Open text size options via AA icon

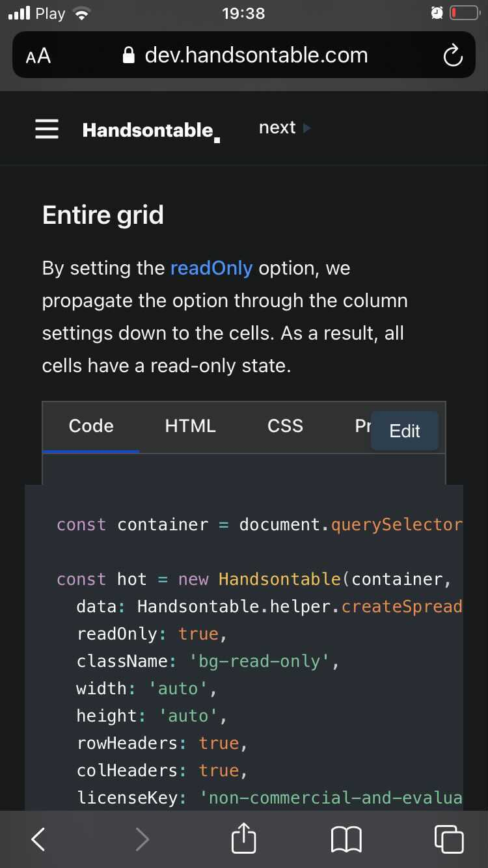click(x=37, y=55)
